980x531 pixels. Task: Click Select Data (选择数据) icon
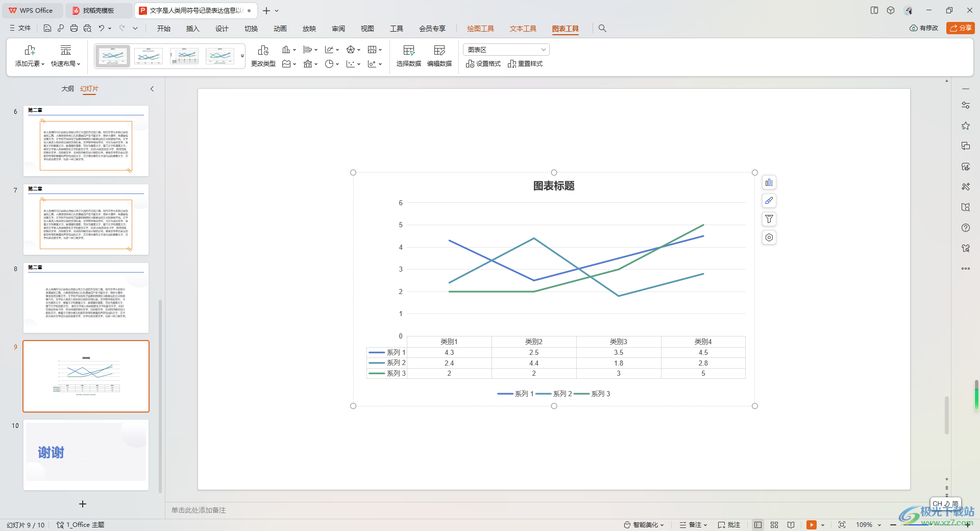(x=409, y=56)
